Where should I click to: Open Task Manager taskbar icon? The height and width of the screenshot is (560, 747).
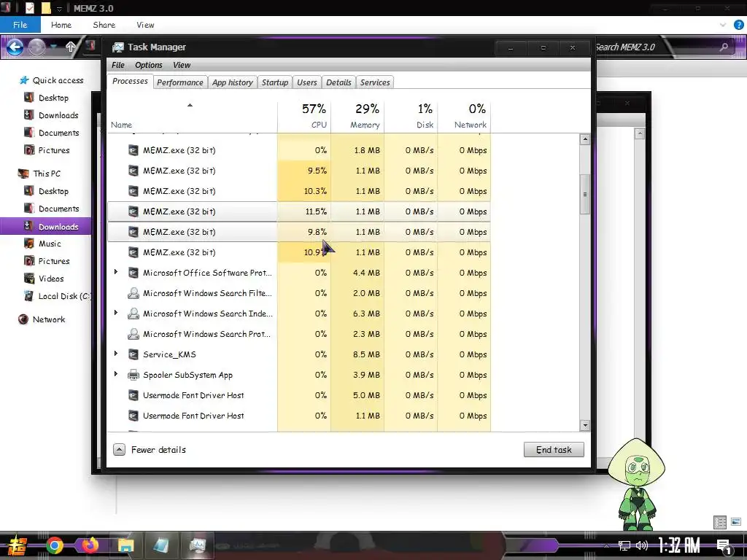coord(197,545)
